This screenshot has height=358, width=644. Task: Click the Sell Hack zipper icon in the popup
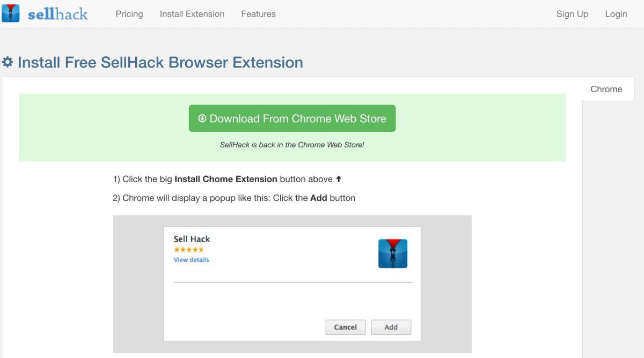pyautogui.click(x=393, y=253)
